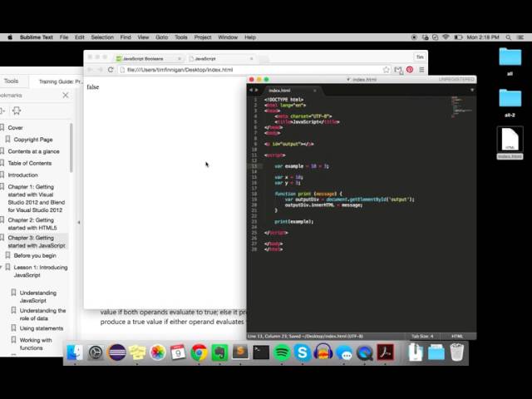This screenshot has height=399, width=532.
Task: Close the index.html tab in Sublime
Action: pos(314,91)
